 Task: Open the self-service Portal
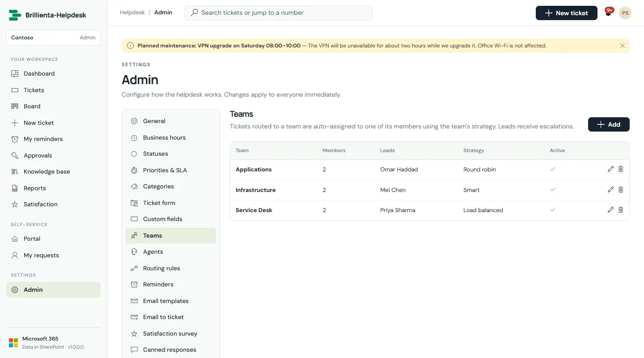54,239
